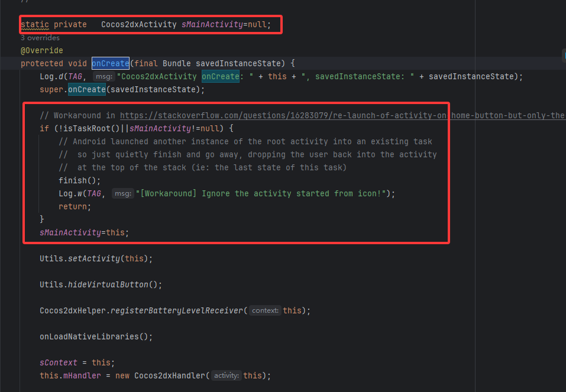Viewport: 566px width, 392px height.
Task: Click the Bundle parameter type
Action: (176, 63)
